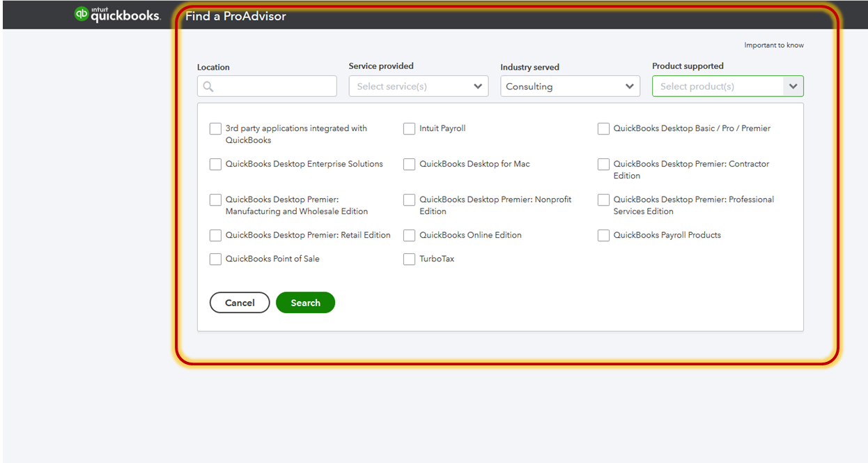Check QuickBooks Desktop Premier: Nonprofit Edition

point(410,200)
